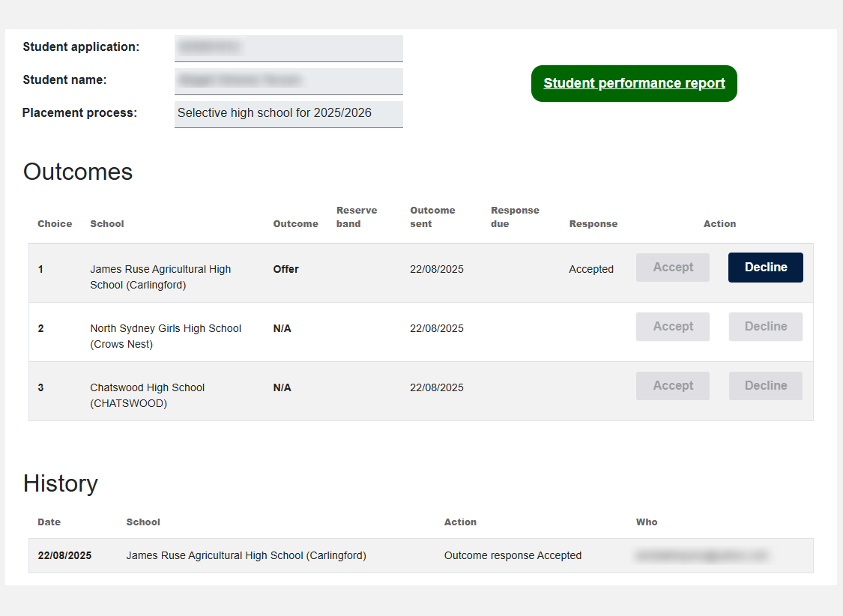The width and height of the screenshot is (843, 616).
Task: Click the Accepted response in first row
Action: point(591,269)
